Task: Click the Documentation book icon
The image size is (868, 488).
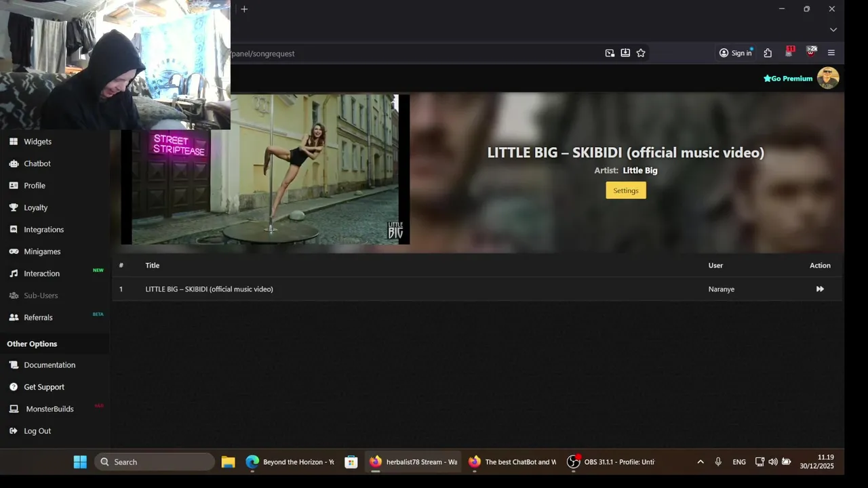Action: coord(14,365)
